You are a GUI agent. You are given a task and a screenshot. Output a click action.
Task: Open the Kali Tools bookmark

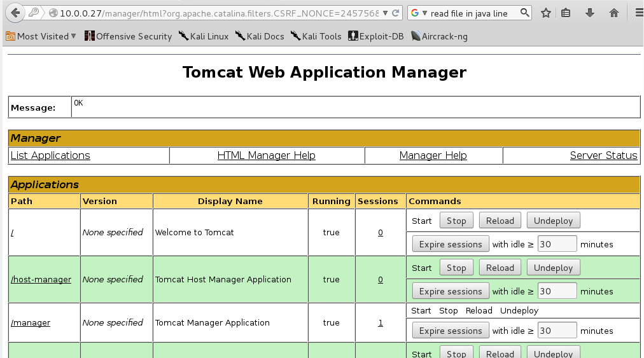click(x=316, y=36)
